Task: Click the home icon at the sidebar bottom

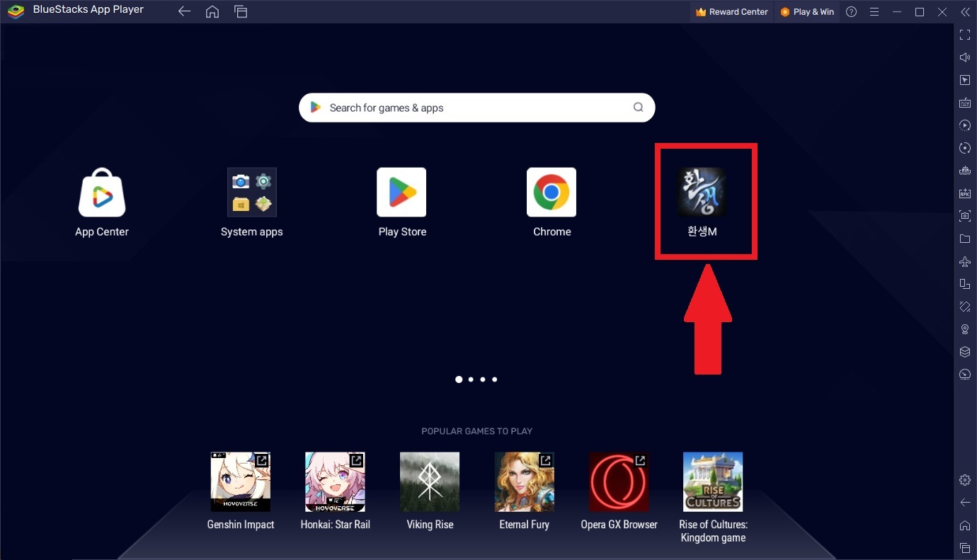Action: point(965,525)
